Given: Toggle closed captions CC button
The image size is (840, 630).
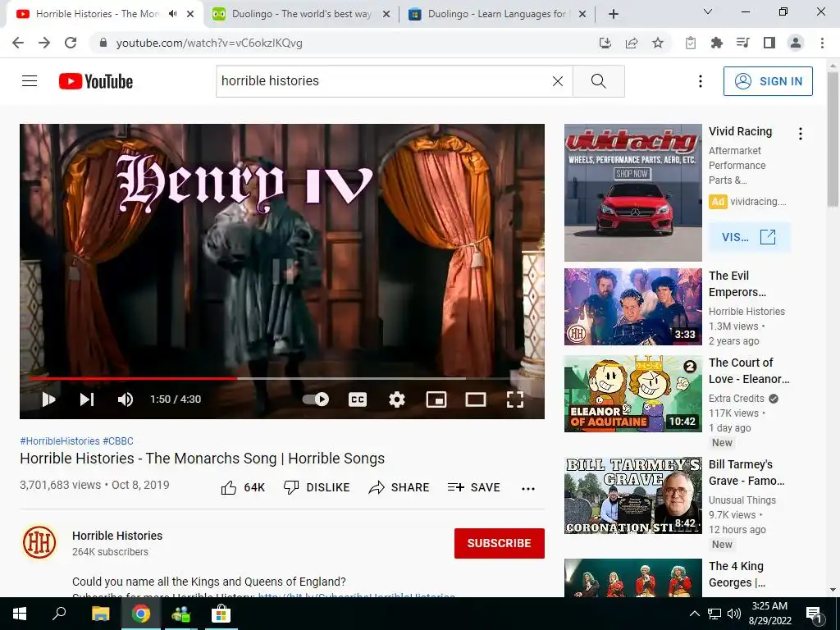Looking at the screenshot, I should [358, 399].
